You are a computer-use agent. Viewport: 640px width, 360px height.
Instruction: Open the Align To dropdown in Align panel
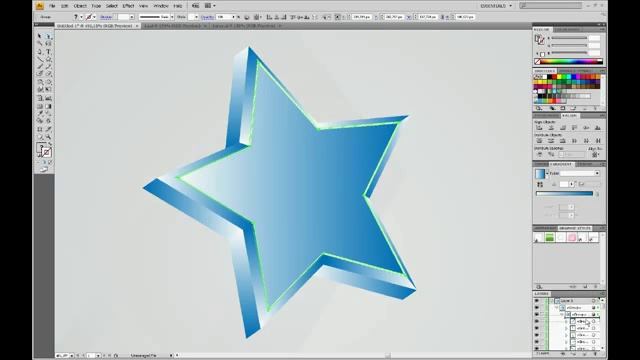tap(595, 155)
